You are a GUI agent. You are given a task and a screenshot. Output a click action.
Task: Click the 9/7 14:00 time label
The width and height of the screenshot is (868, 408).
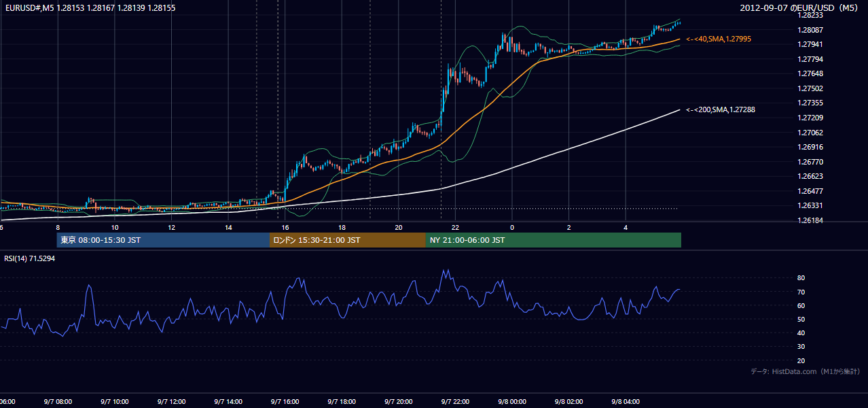click(228, 402)
